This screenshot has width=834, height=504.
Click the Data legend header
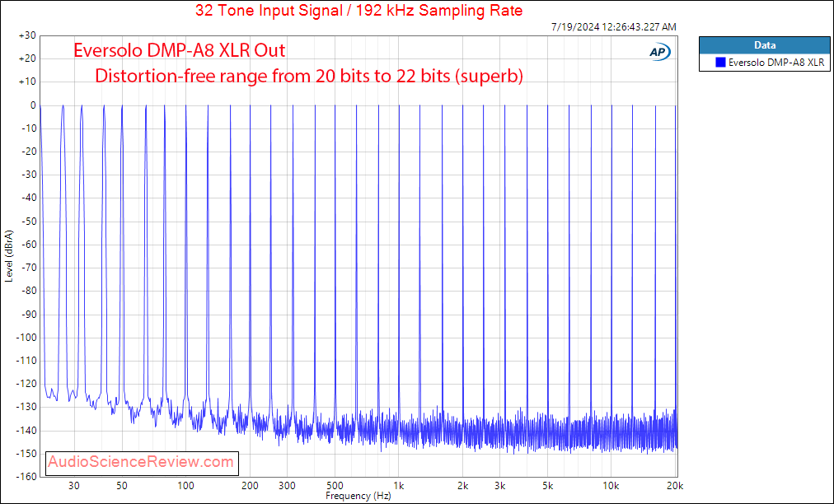tap(764, 45)
